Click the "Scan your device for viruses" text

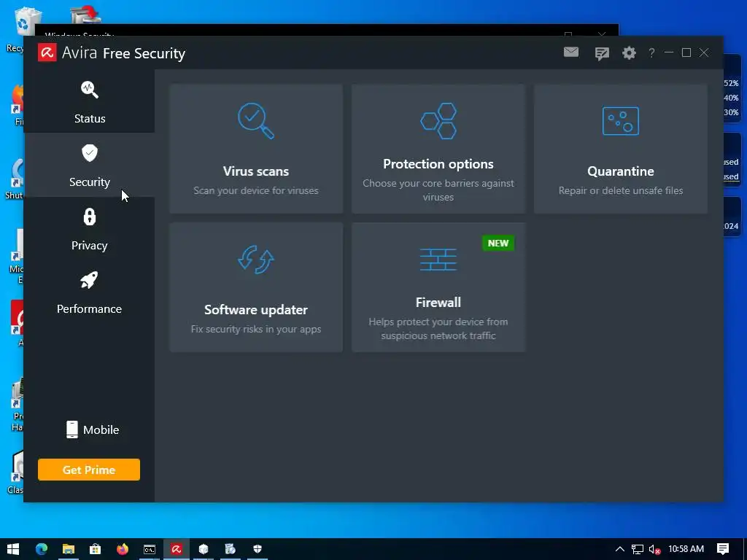point(256,190)
